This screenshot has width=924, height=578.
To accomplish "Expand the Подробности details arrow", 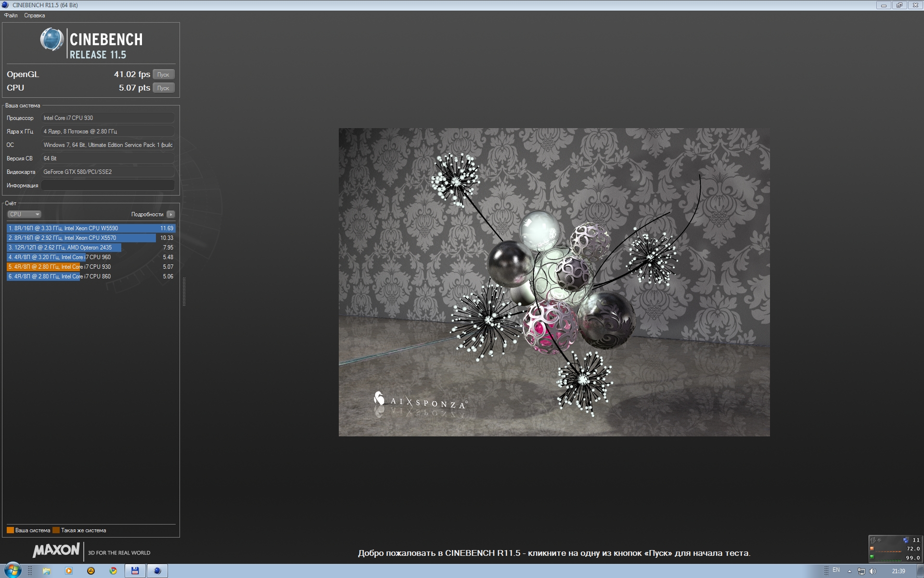I will [171, 214].
